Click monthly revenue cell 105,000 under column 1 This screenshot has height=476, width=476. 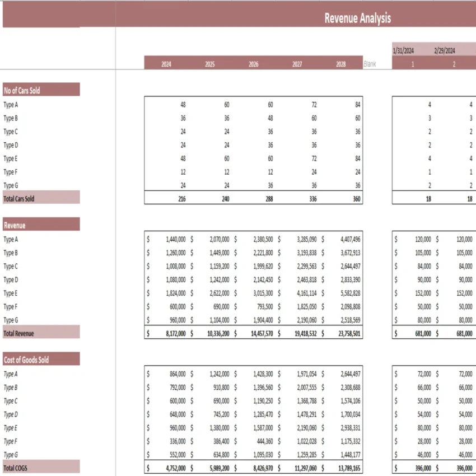pos(423,253)
